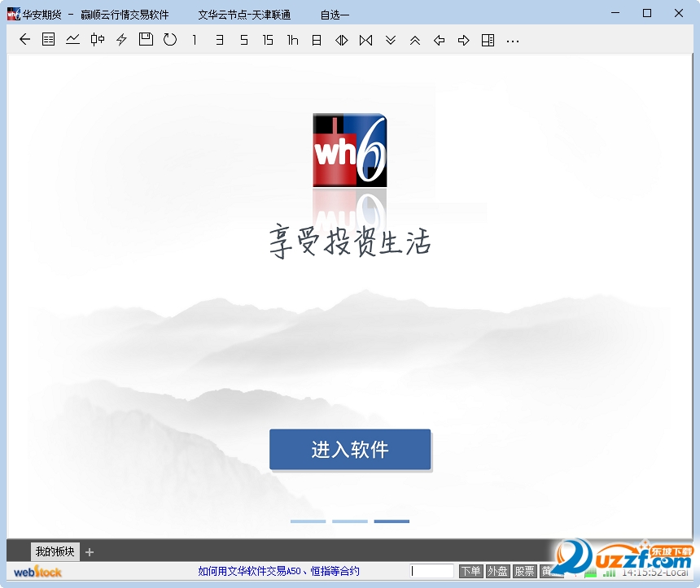Screen dimensions: 700x588
Task: Close the application window
Action: click(x=679, y=13)
